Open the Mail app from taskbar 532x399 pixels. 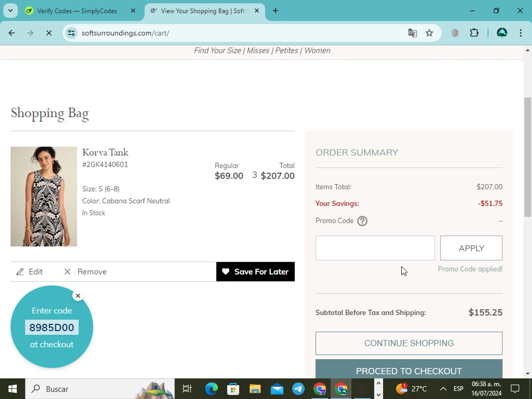[x=277, y=389]
